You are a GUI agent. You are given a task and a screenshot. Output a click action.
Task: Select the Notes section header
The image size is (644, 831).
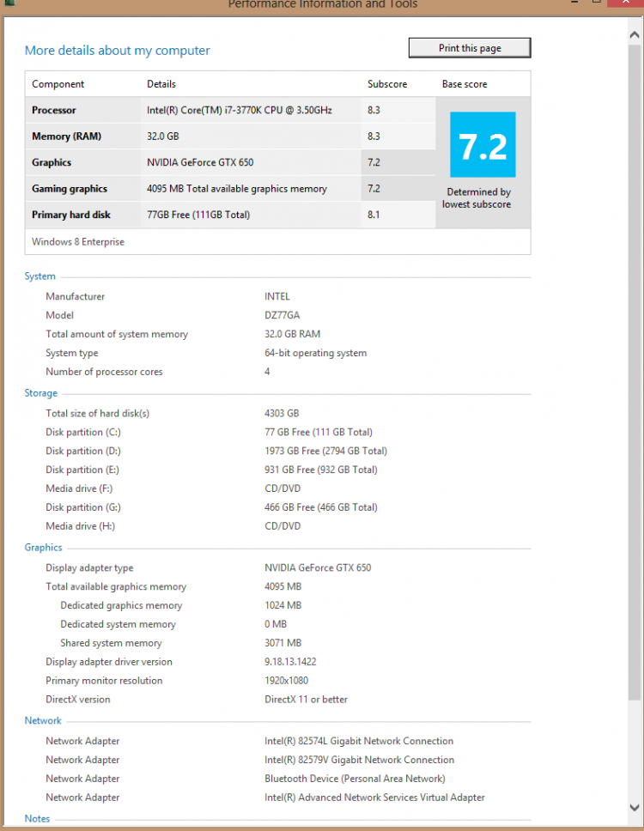click(x=38, y=819)
